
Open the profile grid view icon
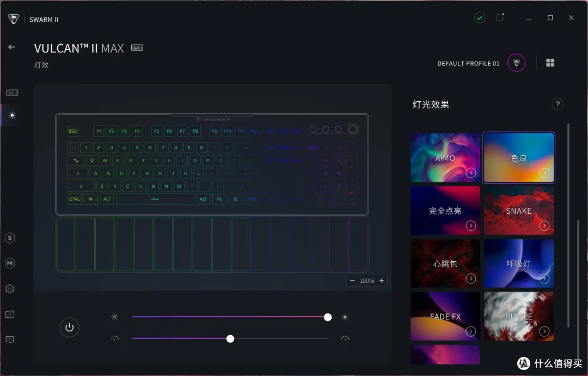550,63
